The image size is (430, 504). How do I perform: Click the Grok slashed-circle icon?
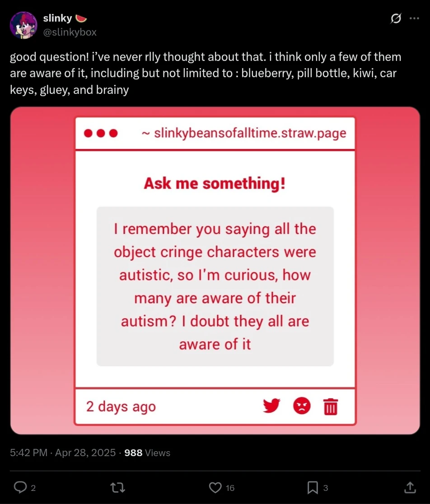[x=396, y=19]
